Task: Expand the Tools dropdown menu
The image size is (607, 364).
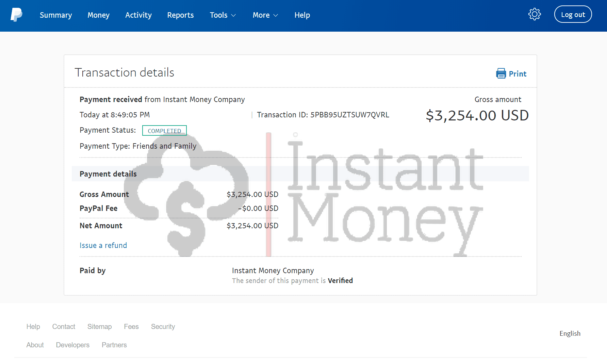Action: (x=223, y=15)
